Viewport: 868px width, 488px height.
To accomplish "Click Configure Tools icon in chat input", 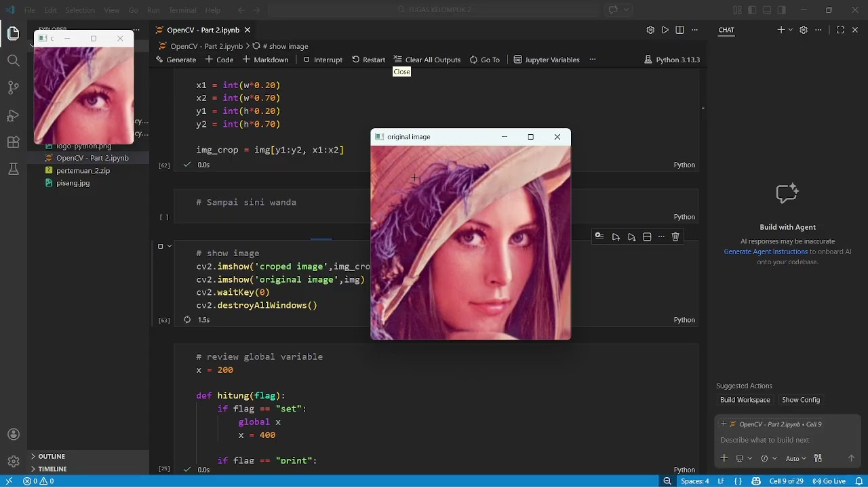I will click(818, 458).
